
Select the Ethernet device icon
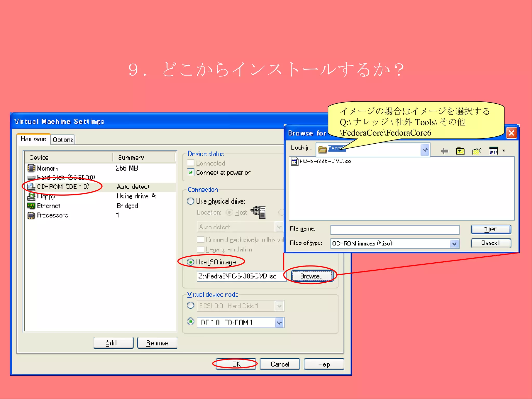tap(31, 206)
